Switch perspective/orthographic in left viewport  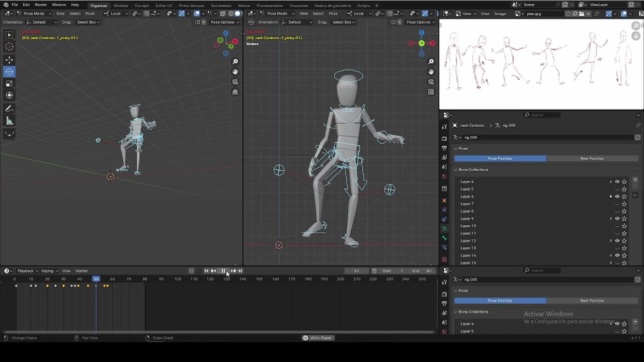click(x=235, y=92)
